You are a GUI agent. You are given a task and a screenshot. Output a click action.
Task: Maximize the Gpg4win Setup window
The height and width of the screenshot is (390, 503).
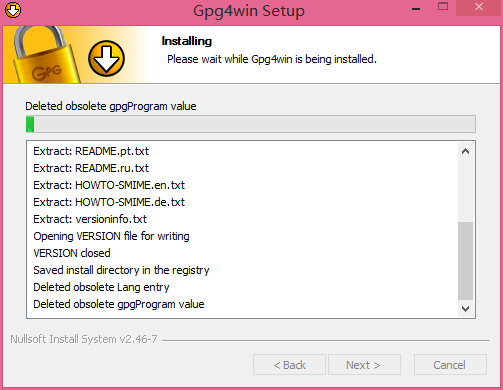(x=443, y=7)
